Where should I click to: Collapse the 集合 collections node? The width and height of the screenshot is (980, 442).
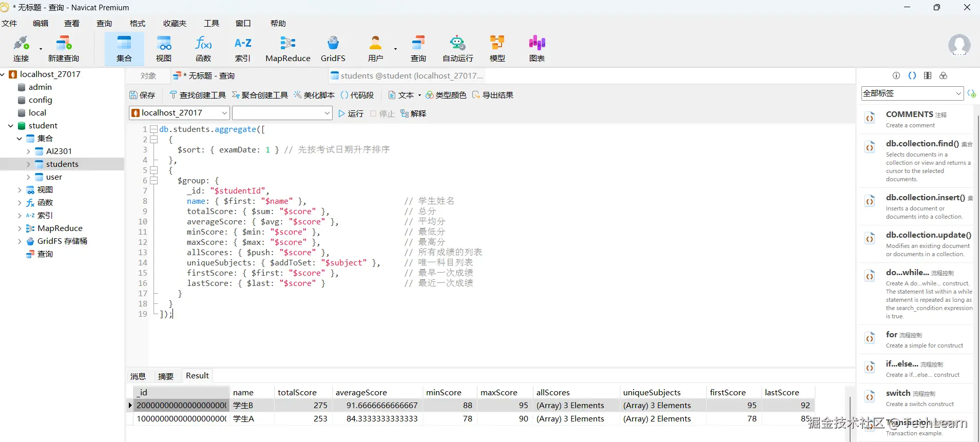(x=20, y=139)
